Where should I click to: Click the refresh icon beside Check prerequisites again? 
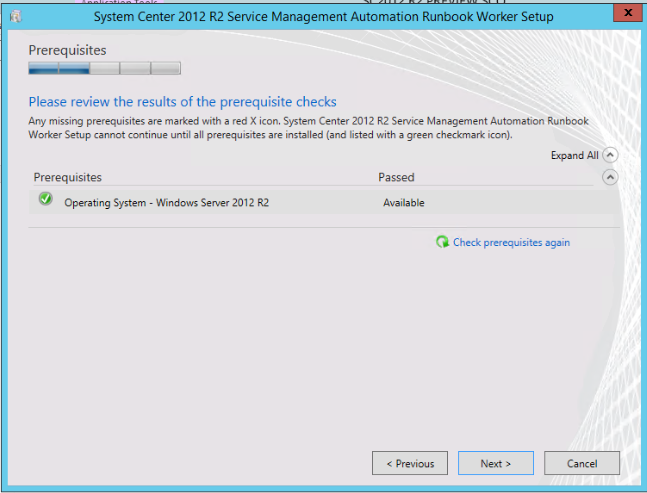pyautogui.click(x=442, y=242)
